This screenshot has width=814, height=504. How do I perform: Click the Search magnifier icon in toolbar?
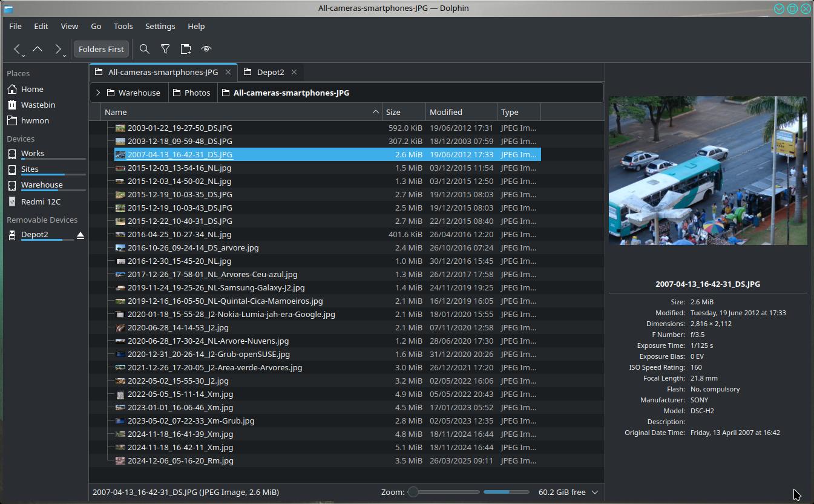(x=145, y=49)
